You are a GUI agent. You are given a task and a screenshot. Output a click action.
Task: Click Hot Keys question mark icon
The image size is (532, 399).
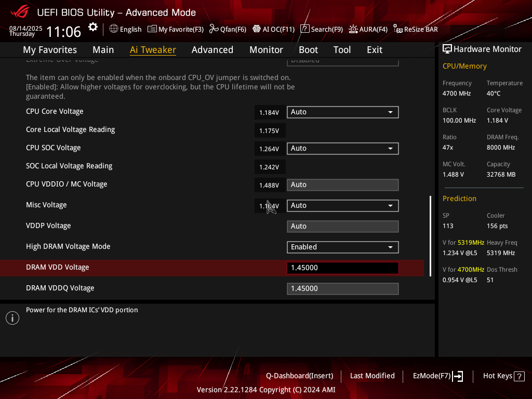click(519, 376)
